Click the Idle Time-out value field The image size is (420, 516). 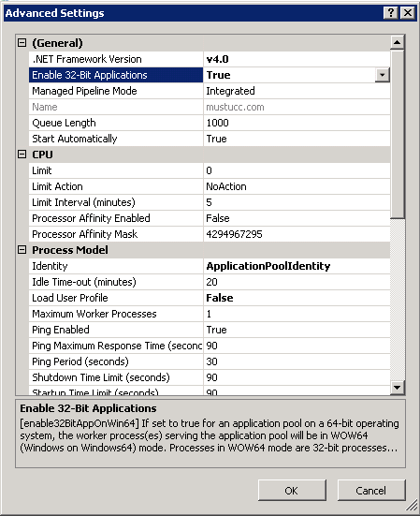(x=297, y=282)
